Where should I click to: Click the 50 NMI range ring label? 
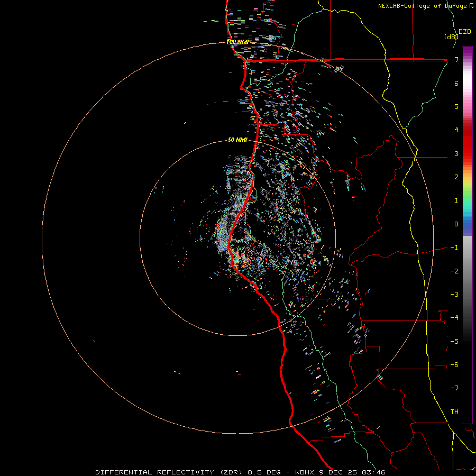(237, 140)
